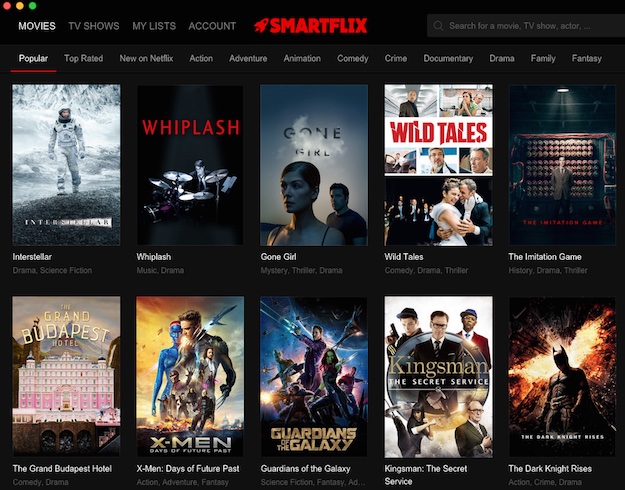Click the Wild Tales title link
Screen dimensions: 625x490
click(404, 257)
